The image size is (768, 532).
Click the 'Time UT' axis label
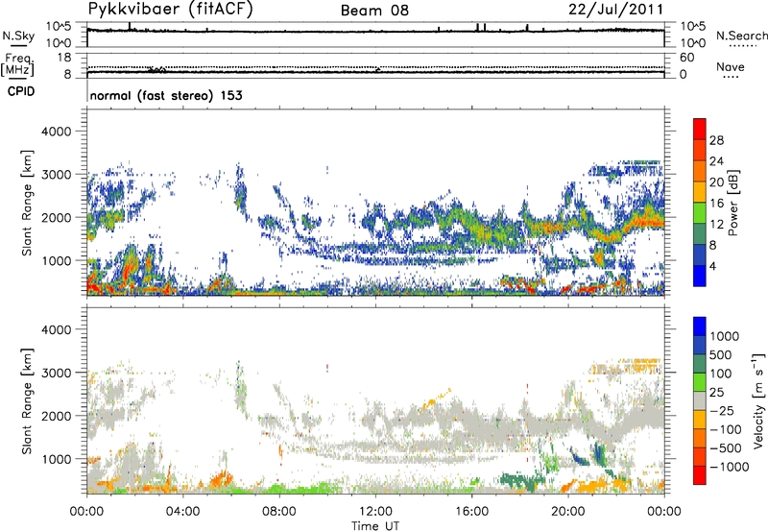[375, 525]
